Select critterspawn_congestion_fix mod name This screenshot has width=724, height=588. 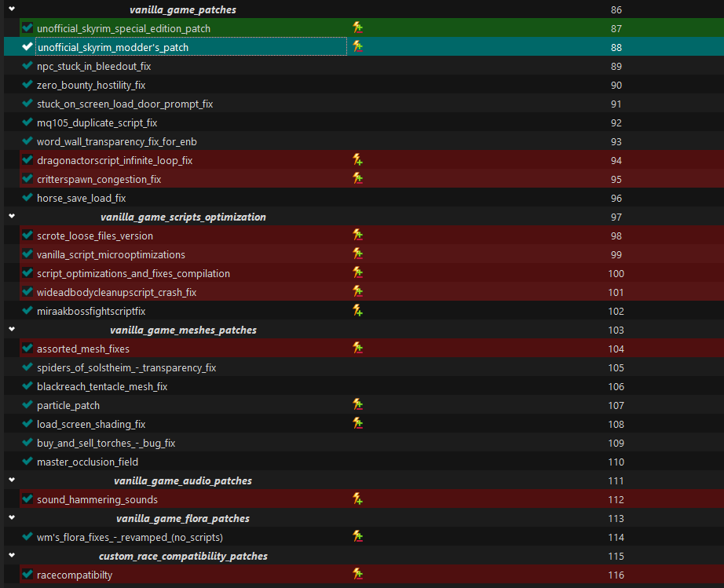click(99, 180)
